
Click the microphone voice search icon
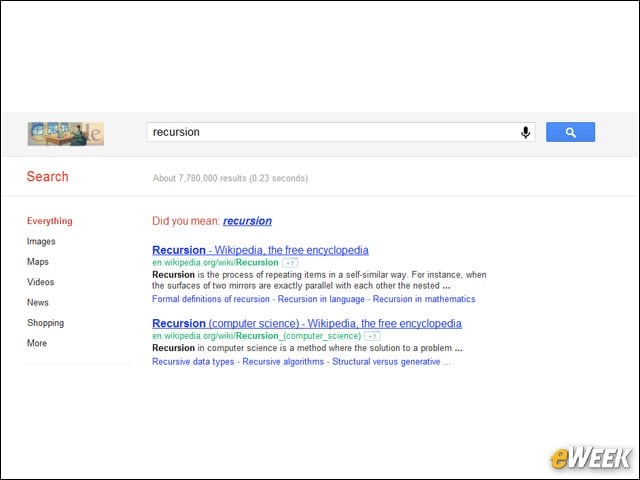pyautogui.click(x=525, y=132)
